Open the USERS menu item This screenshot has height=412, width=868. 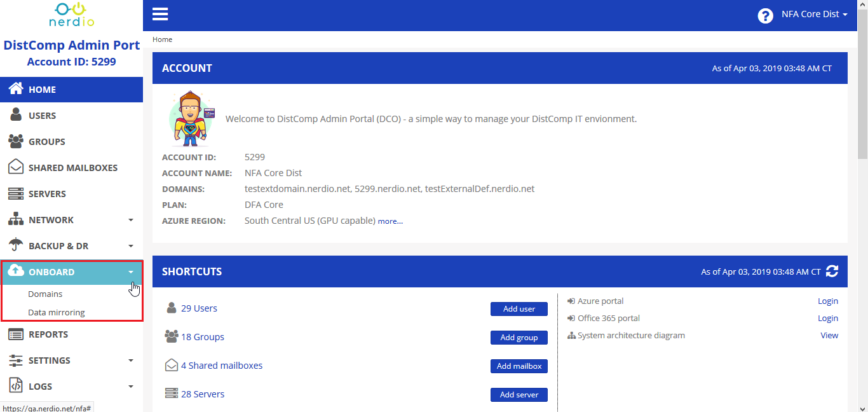pyautogui.click(x=71, y=116)
